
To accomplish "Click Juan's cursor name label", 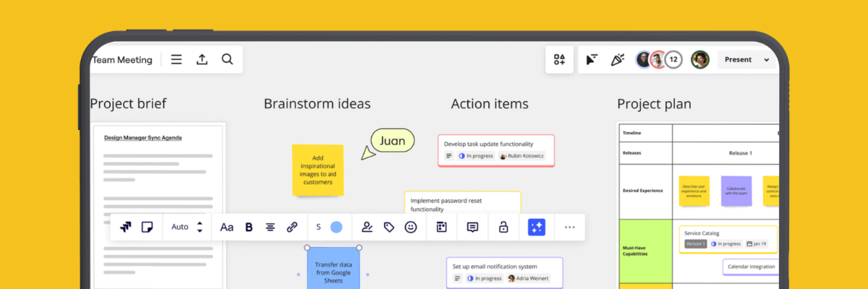I will [x=393, y=141].
